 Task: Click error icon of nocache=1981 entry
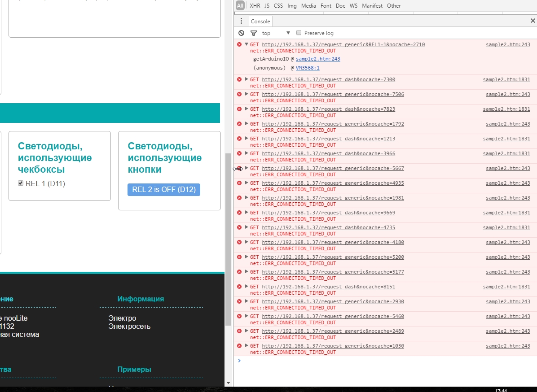[x=239, y=198]
